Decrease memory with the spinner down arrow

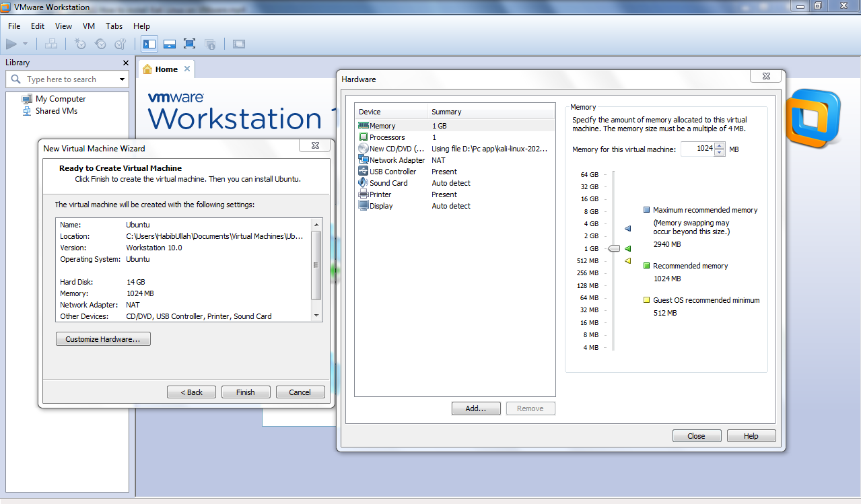click(720, 153)
